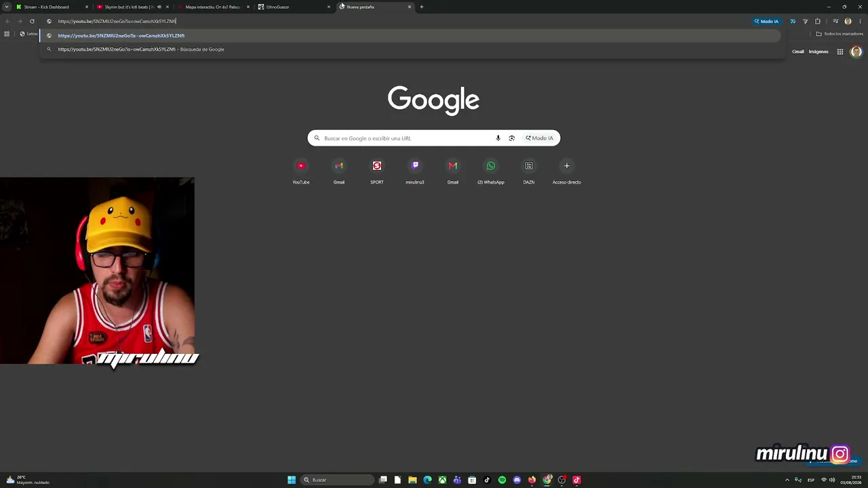Open the YouTube shortcut
The image size is (868, 488).
pos(301,171)
